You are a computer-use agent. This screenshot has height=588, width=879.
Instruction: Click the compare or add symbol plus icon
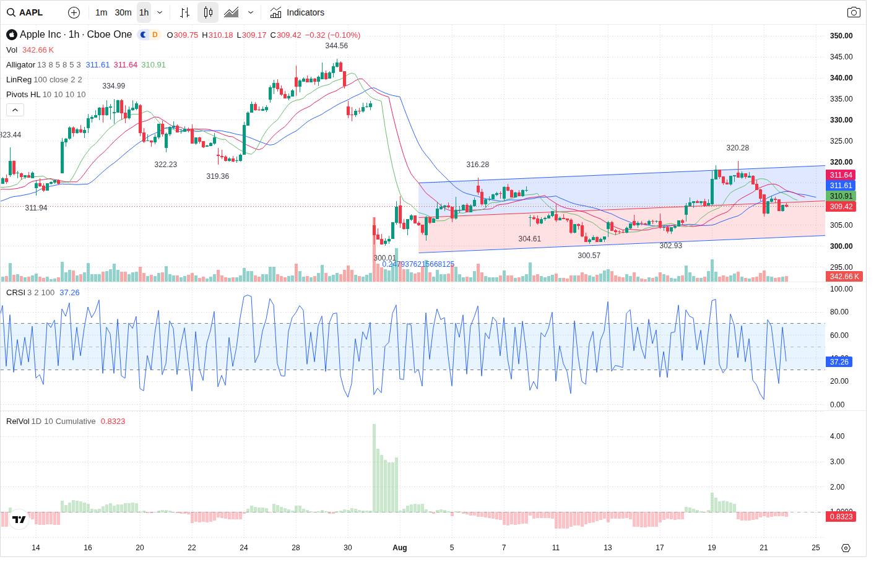point(74,12)
